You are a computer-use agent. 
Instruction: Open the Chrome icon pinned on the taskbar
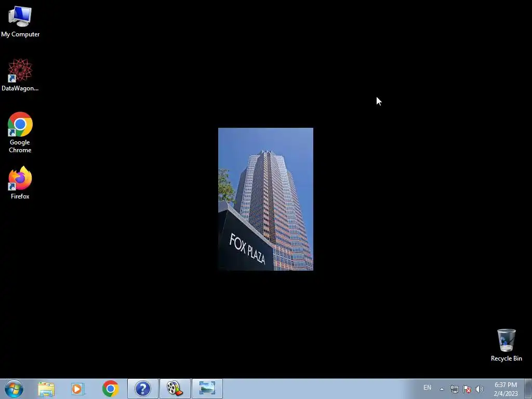[110, 389]
